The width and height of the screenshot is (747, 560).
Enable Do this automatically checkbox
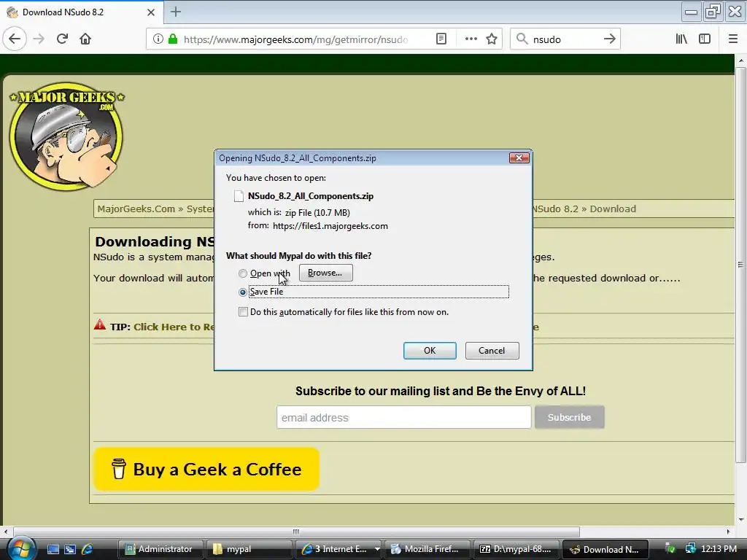[244, 312]
